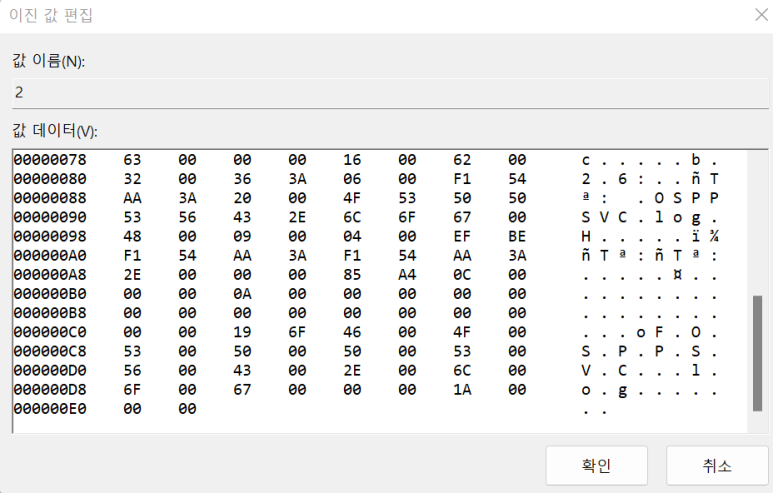Select byte 85 in row 000000A8

352,275
